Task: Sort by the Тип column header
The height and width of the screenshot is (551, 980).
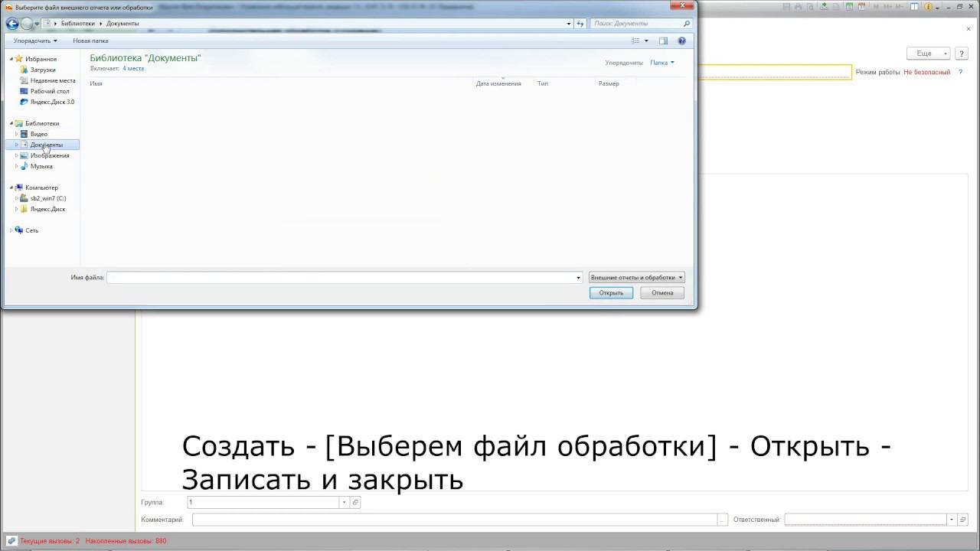Action: pyautogui.click(x=543, y=83)
